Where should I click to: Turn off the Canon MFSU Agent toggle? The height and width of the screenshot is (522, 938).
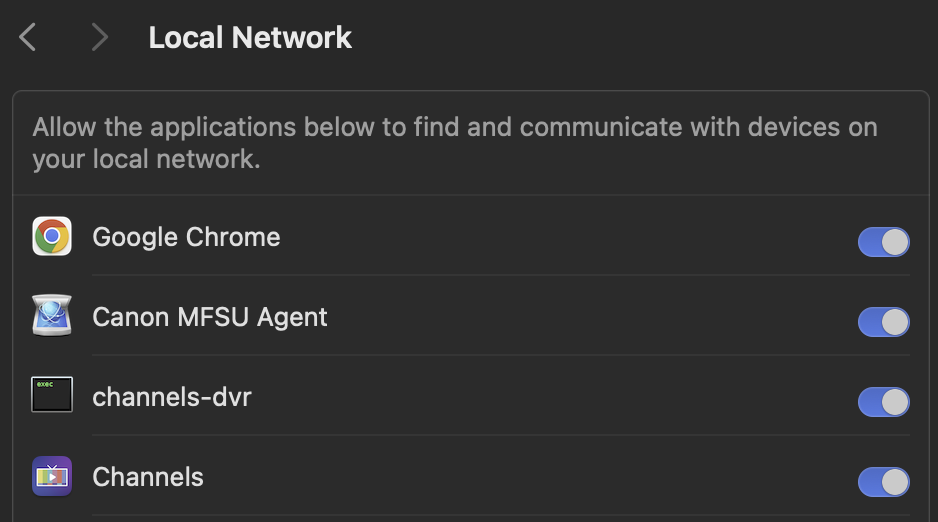click(x=883, y=322)
